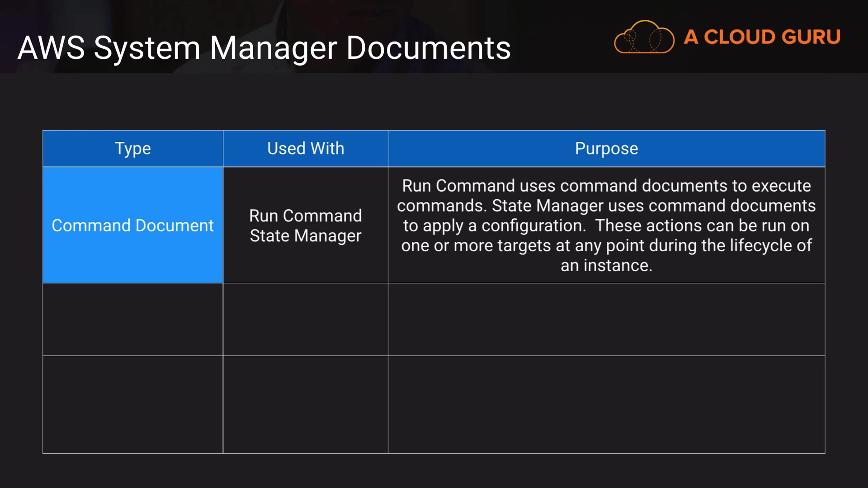Viewport: 868px width, 488px height.
Task: Click the word "Documents" in slide title
Action: pos(428,48)
